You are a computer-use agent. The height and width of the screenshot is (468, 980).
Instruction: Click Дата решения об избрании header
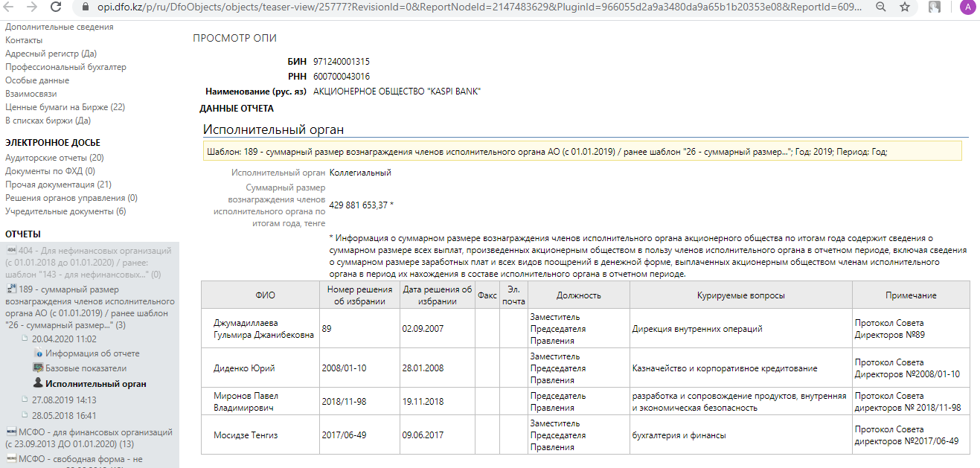click(438, 295)
